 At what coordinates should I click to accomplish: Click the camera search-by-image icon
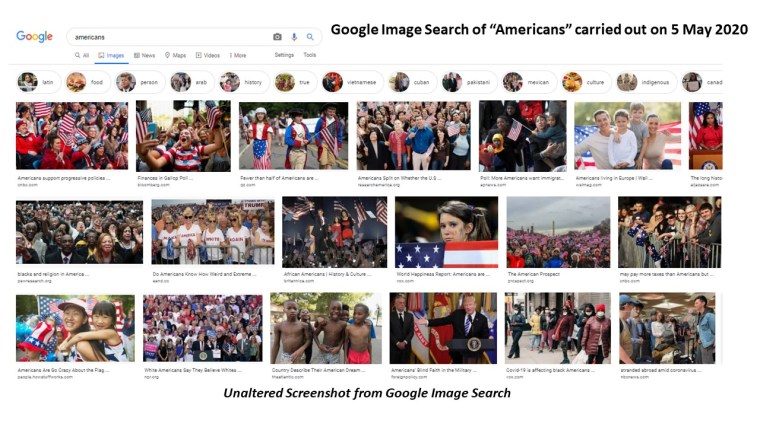(277, 37)
